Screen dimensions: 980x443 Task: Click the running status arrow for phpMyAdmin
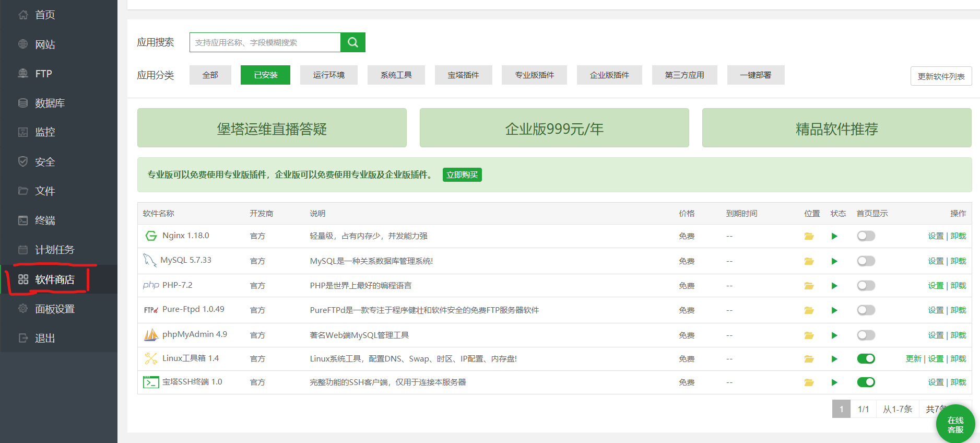[834, 335]
